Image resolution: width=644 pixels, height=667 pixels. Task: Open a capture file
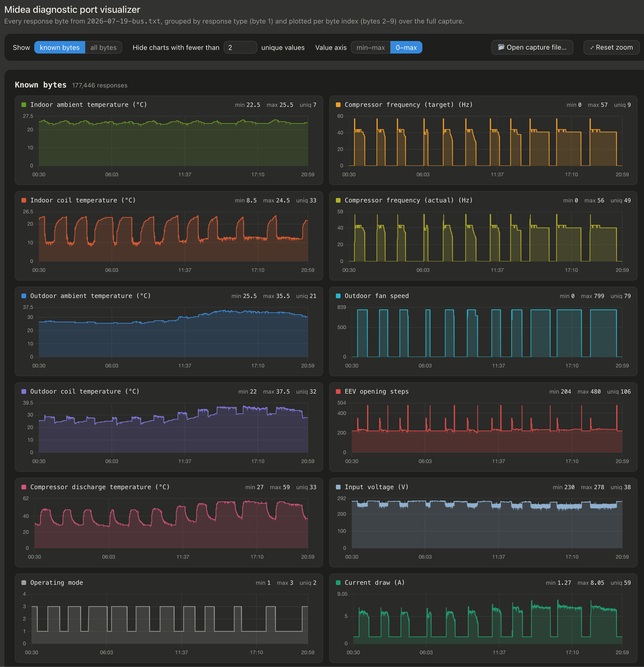click(x=532, y=47)
